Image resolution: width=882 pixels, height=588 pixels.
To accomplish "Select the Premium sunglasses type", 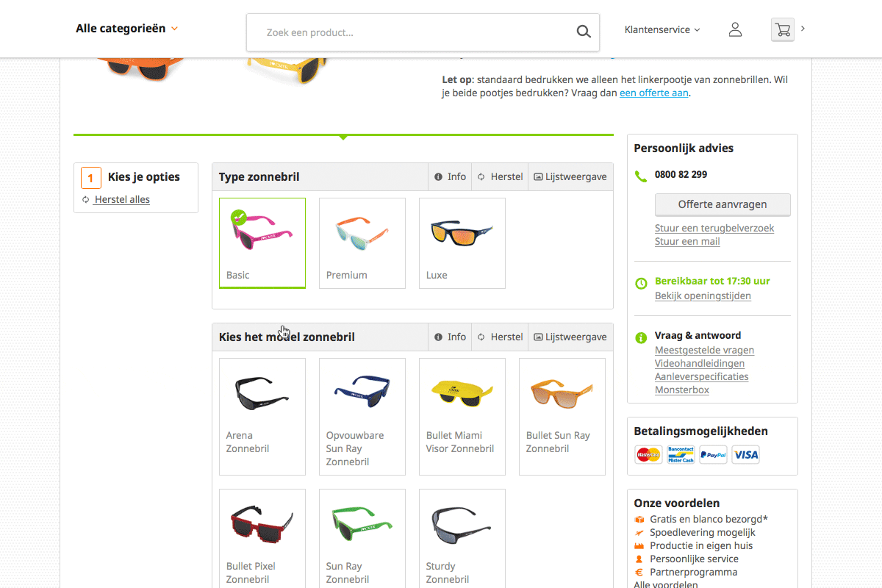I will point(362,243).
